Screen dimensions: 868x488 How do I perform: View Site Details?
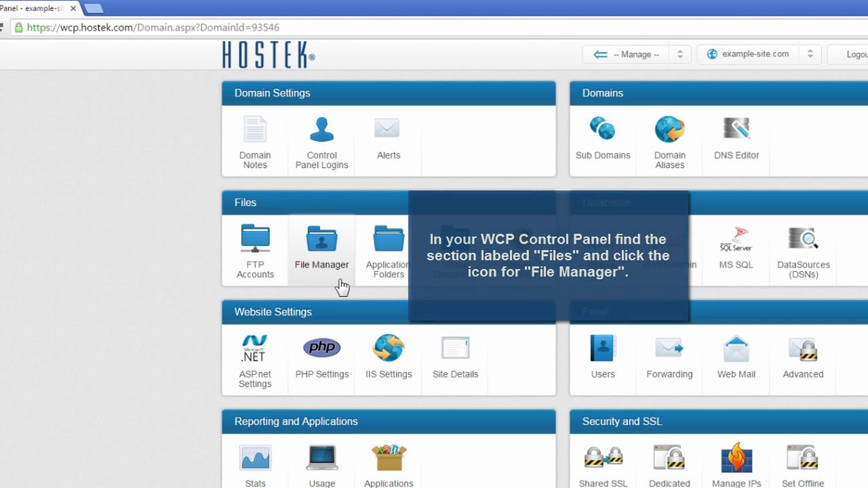[455, 357]
